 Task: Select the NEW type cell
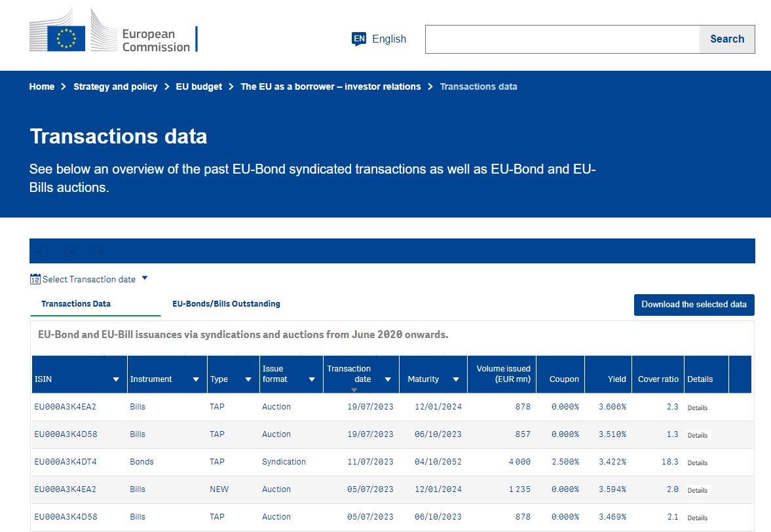click(x=219, y=489)
